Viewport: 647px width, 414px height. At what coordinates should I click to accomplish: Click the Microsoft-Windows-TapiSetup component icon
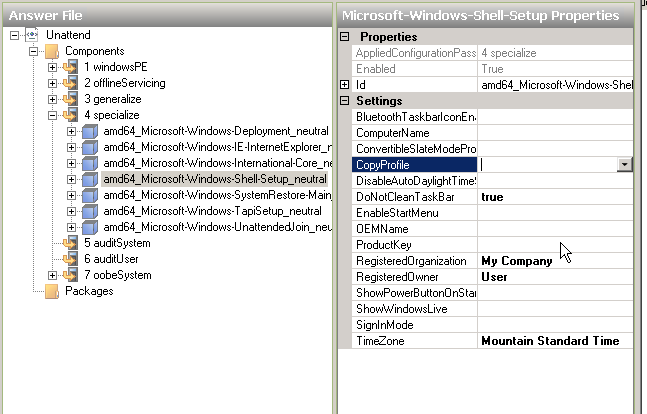90,211
